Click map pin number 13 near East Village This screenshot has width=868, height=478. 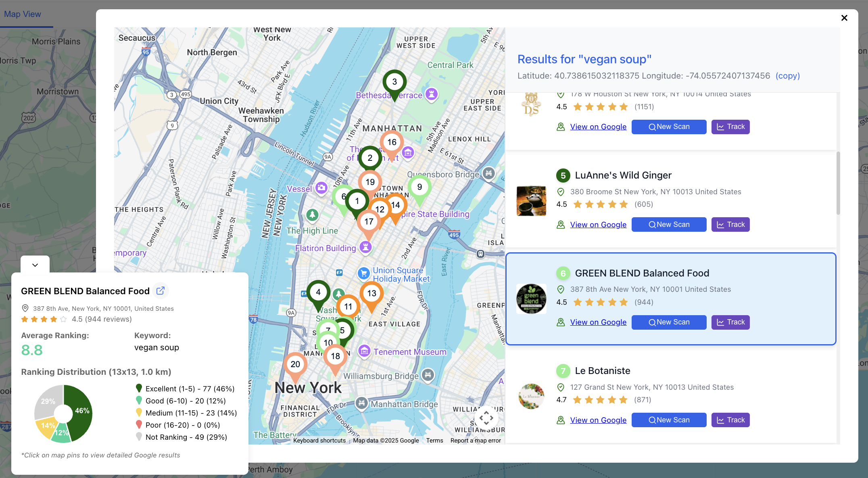coord(371,293)
